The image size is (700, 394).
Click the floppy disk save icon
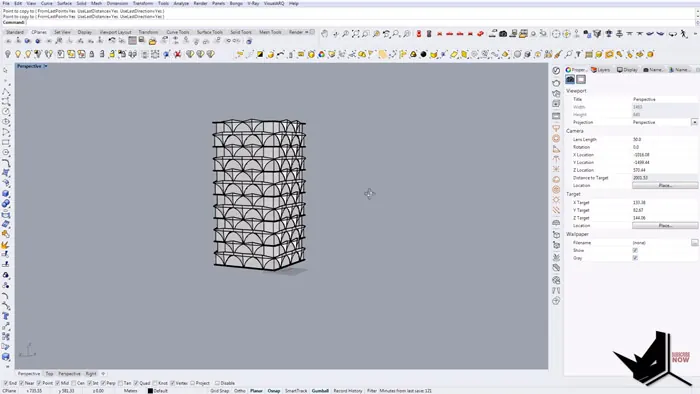[x=142, y=41]
